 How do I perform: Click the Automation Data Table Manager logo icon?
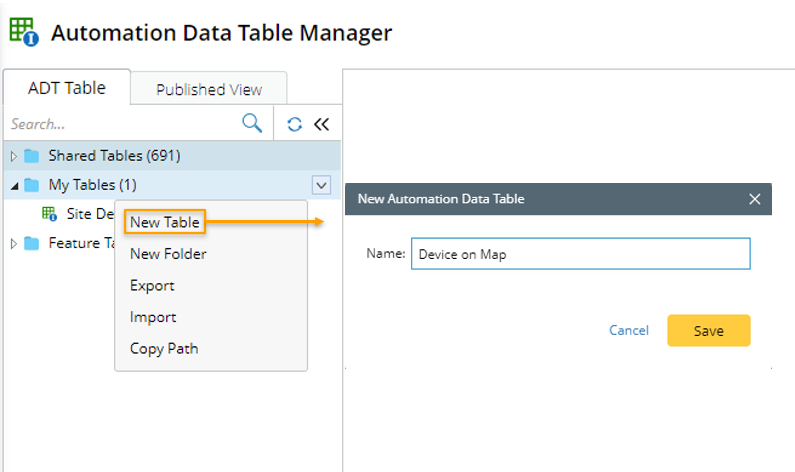tap(23, 32)
